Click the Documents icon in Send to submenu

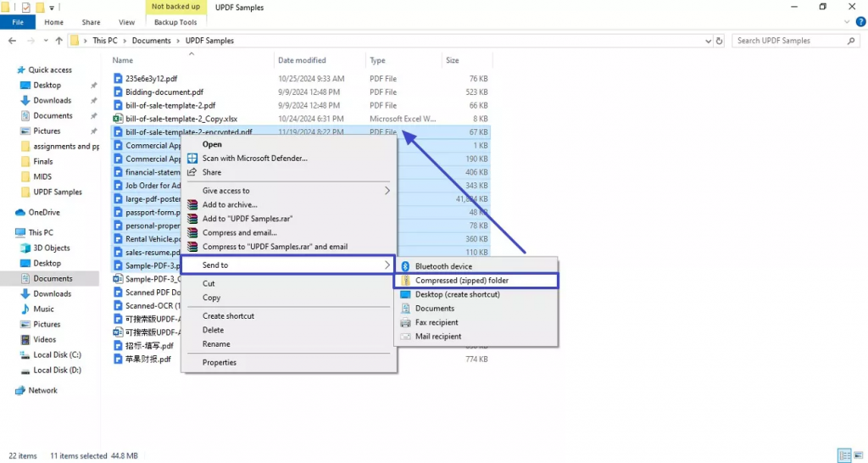(405, 309)
